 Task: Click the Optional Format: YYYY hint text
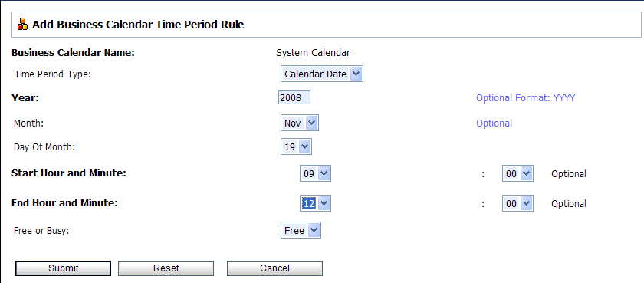click(x=526, y=98)
